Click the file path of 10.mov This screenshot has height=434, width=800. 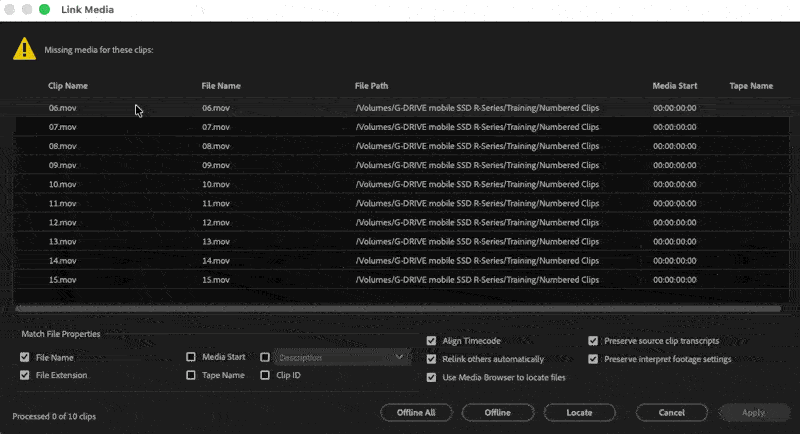477,184
